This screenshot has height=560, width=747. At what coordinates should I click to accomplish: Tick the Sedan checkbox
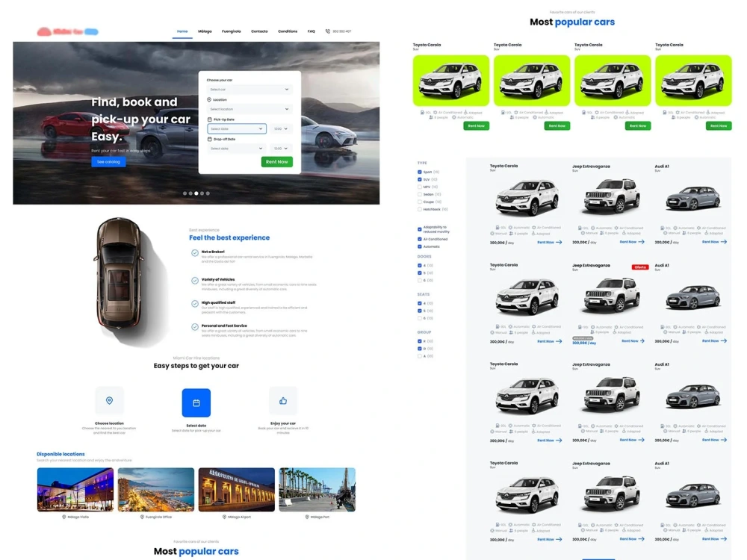tap(420, 194)
